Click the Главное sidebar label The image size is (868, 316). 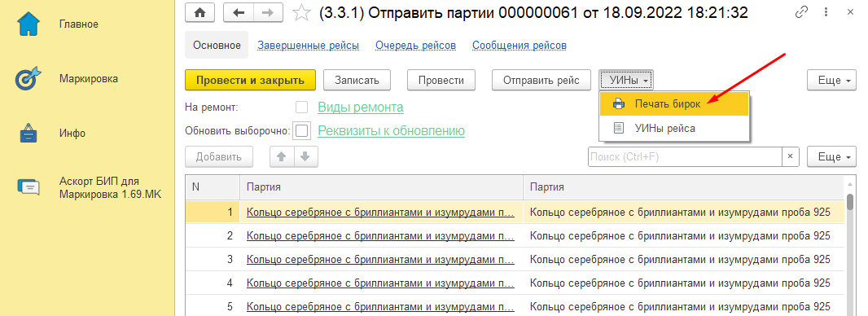tap(79, 24)
